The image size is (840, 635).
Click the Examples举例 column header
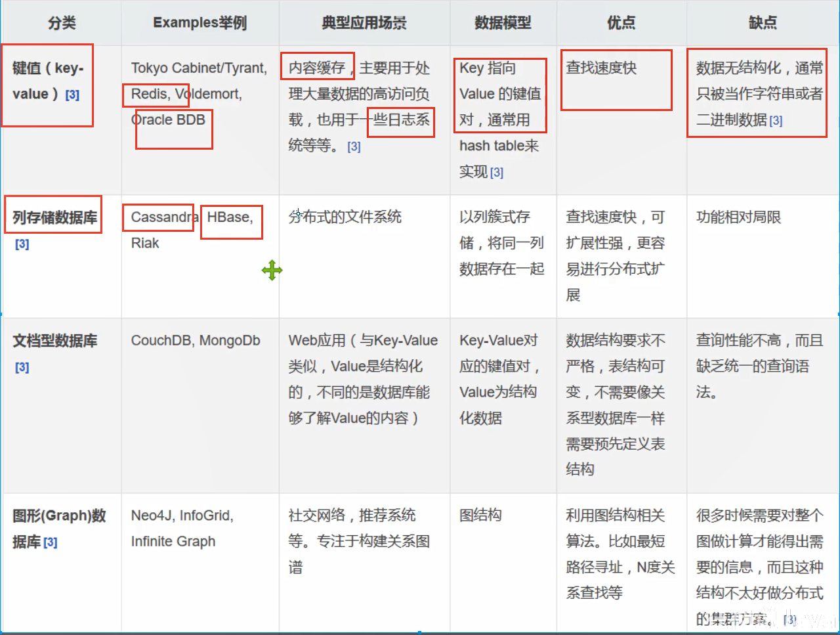pos(199,23)
